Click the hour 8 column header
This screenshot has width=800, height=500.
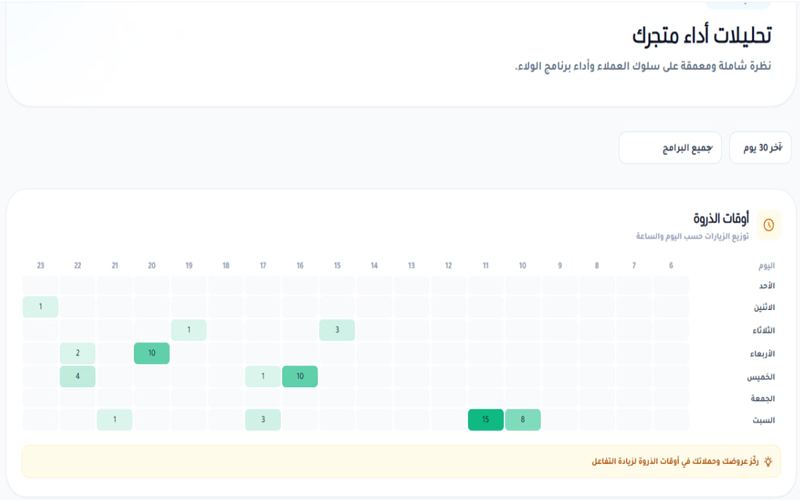[597, 265]
